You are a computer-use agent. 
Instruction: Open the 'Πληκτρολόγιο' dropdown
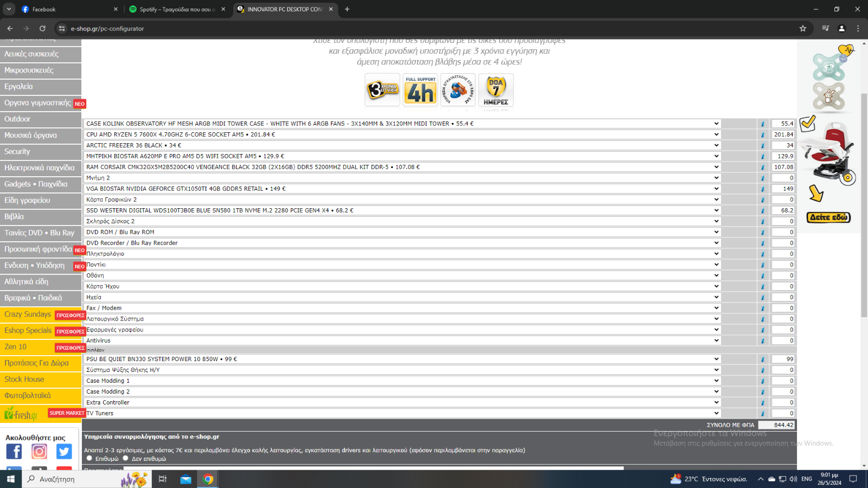click(403, 254)
